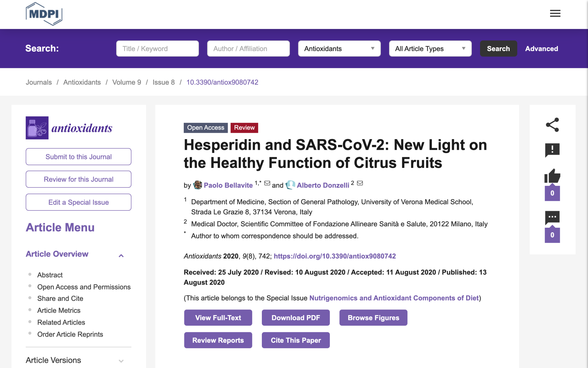Select Abstract in Article Menu
Viewport: 588px width, 368px height.
50,275
